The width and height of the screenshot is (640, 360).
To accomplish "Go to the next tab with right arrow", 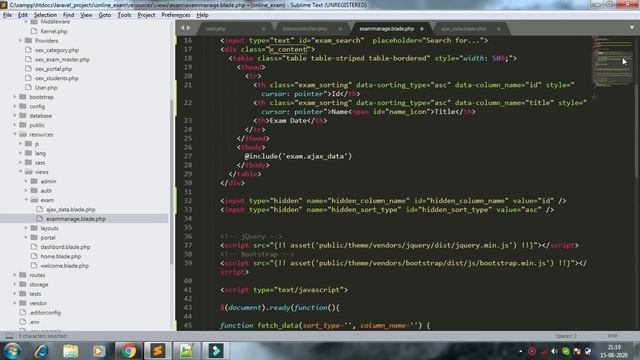I will click(188, 28).
